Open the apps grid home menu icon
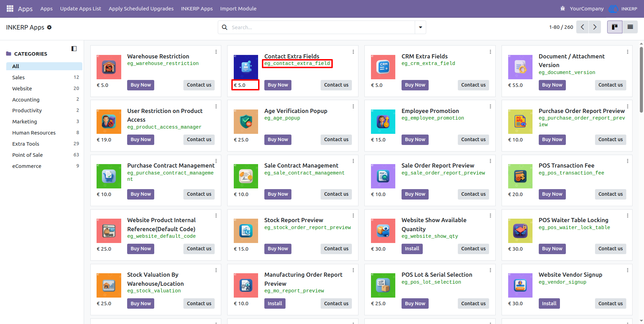Image resolution: width=644 pixels, height=324 pixels. [10, 8]
